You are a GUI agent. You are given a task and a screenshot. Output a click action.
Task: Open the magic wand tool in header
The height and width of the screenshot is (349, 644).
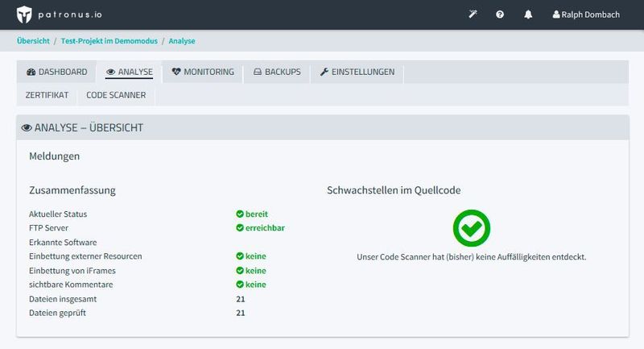click(x=473, y=15)
